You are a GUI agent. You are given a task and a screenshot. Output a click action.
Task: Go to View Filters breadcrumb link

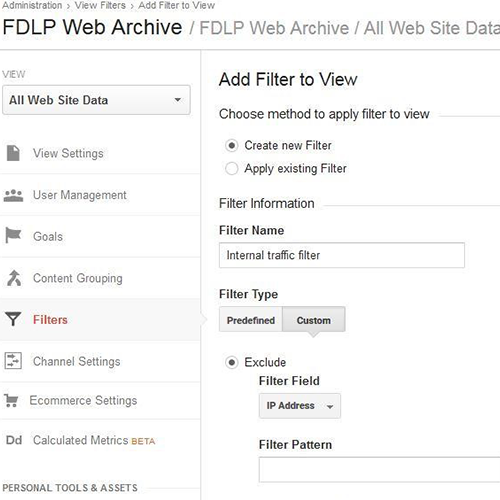click(100, 6)
